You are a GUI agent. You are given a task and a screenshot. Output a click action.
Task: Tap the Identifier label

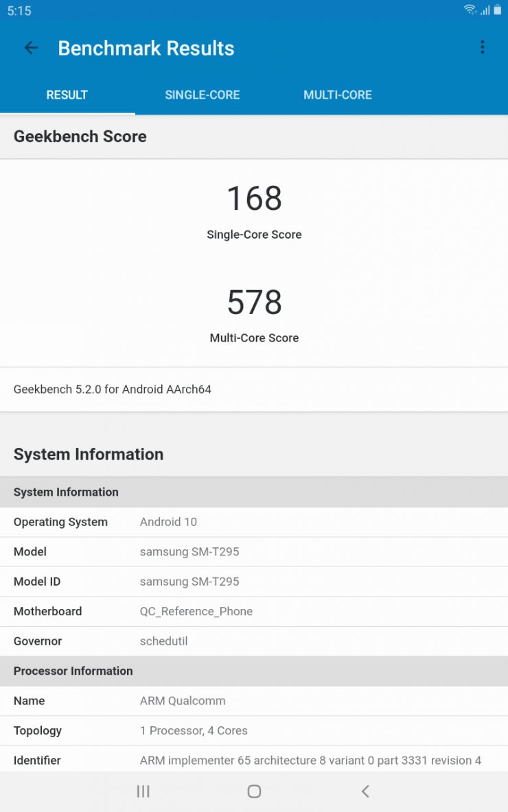pos(37,760)
